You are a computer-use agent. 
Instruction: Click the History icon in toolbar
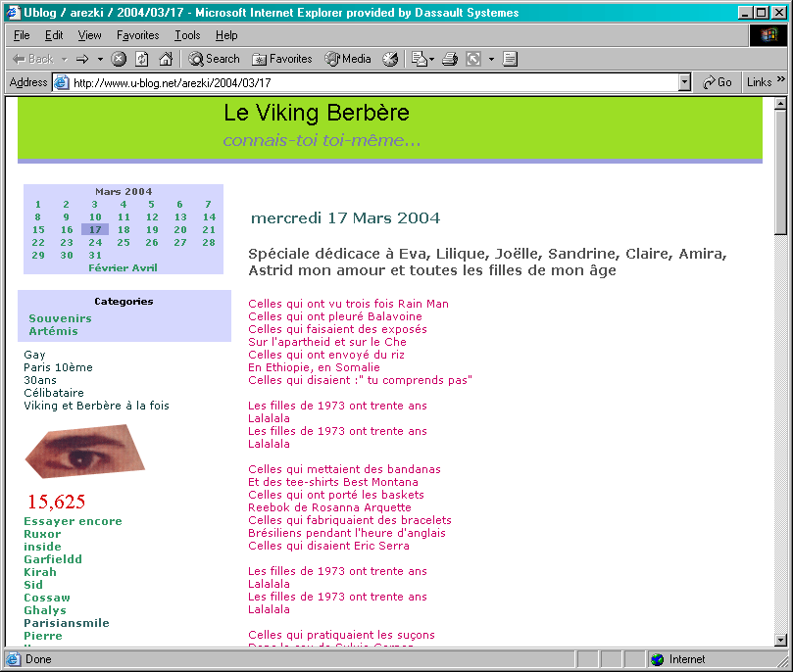tap(390, 59)
